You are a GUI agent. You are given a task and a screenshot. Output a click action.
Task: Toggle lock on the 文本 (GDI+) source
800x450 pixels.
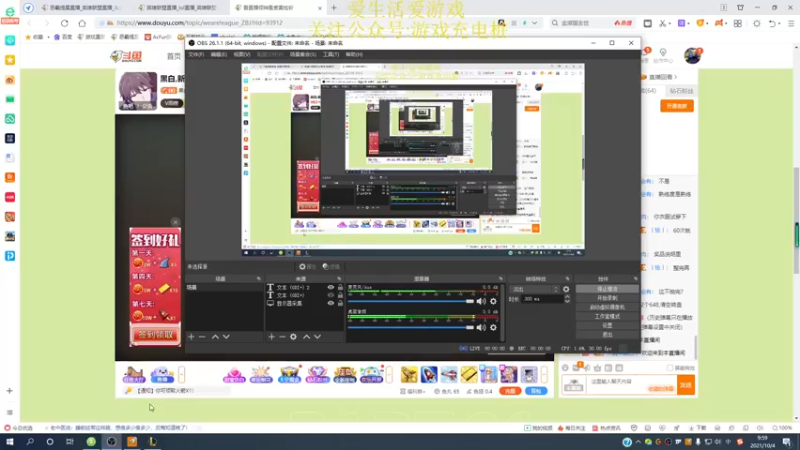[x=340, y=295]
